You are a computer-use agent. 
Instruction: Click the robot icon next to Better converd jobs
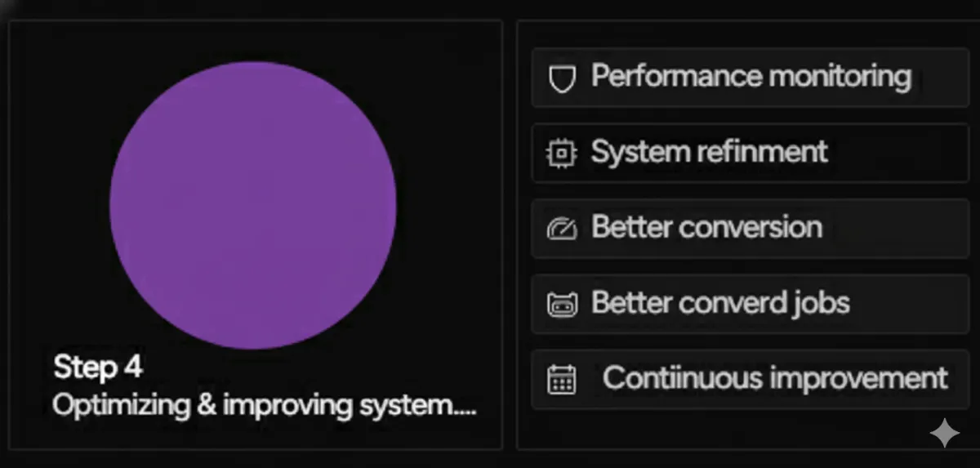[561, 304]
